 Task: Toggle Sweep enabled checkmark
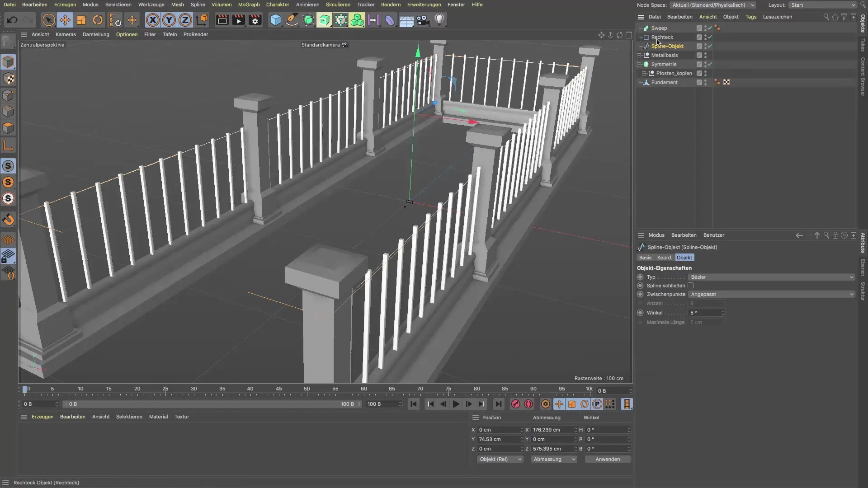pos(710,28)
